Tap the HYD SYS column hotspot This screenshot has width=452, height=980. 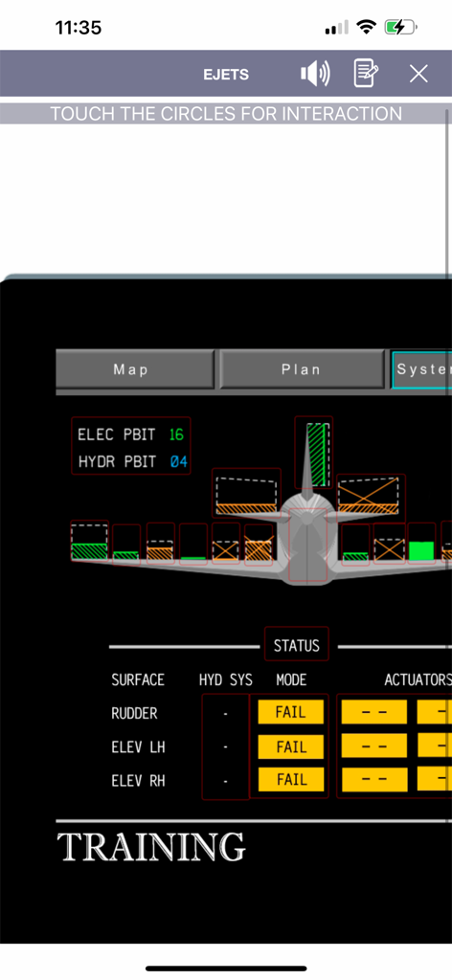click(x=226, y=746)
